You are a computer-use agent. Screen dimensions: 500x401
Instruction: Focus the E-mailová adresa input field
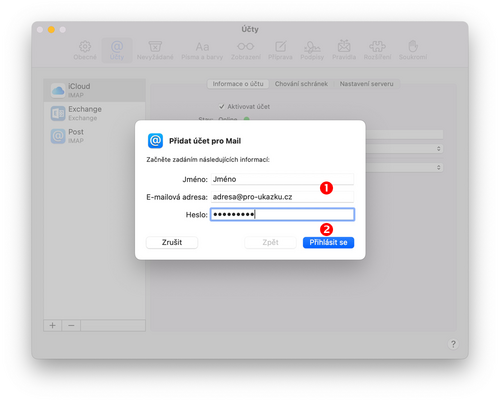(x=282, y=197)
